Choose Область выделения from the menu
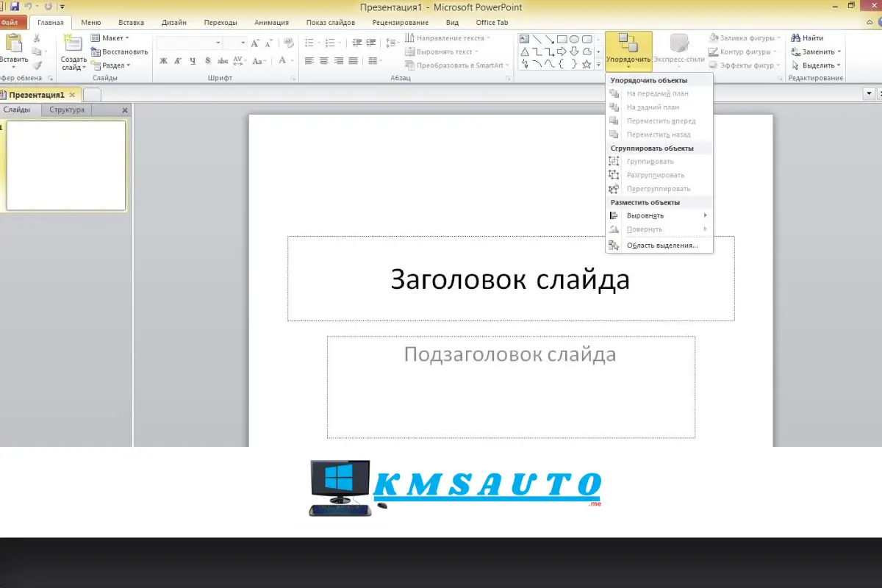Image resolution: width=882 pixels, height=588 pixels. click(661, 245)
